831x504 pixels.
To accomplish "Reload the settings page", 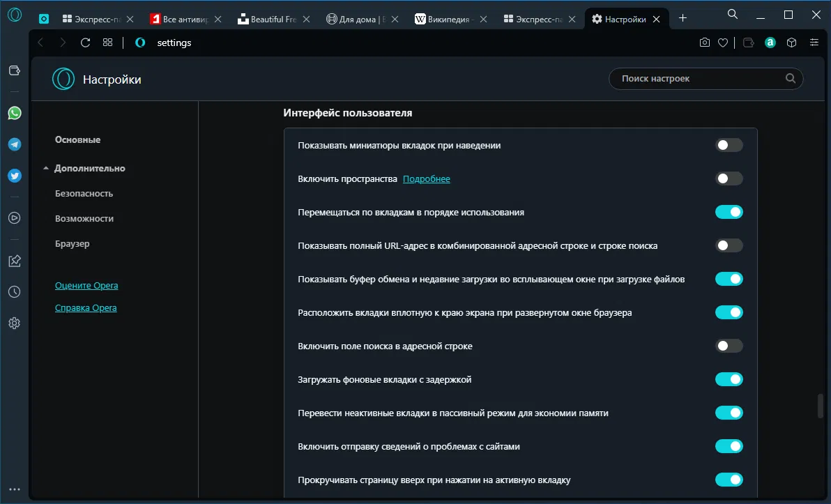I will point(86,43).
